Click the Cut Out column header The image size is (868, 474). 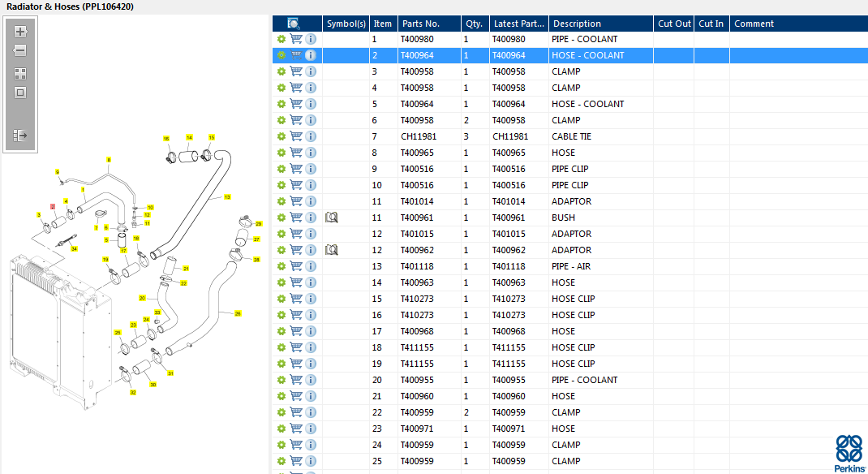pyautogui.click(x=673, y=24)
